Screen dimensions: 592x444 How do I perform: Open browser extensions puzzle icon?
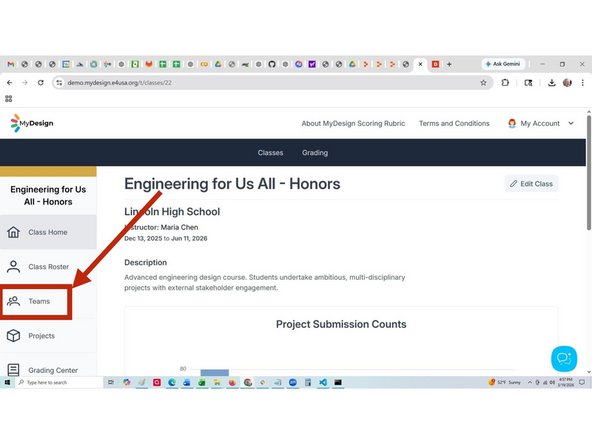coord(505,83)
